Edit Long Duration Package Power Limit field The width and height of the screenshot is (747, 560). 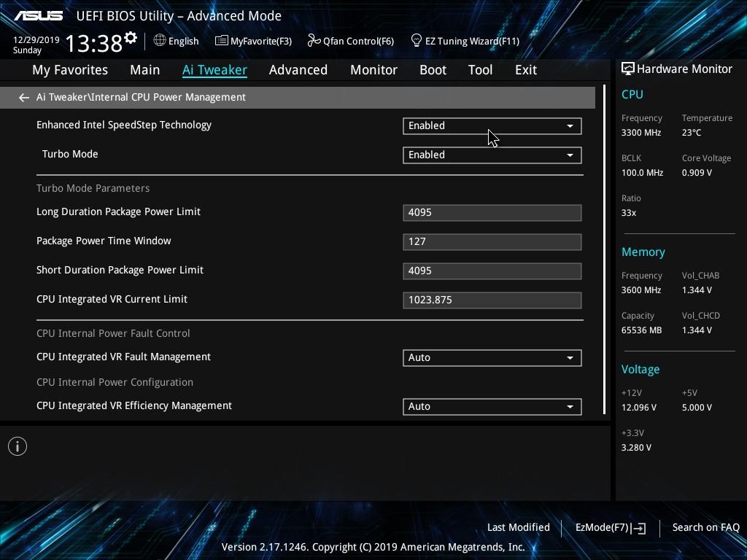point(492,213)
